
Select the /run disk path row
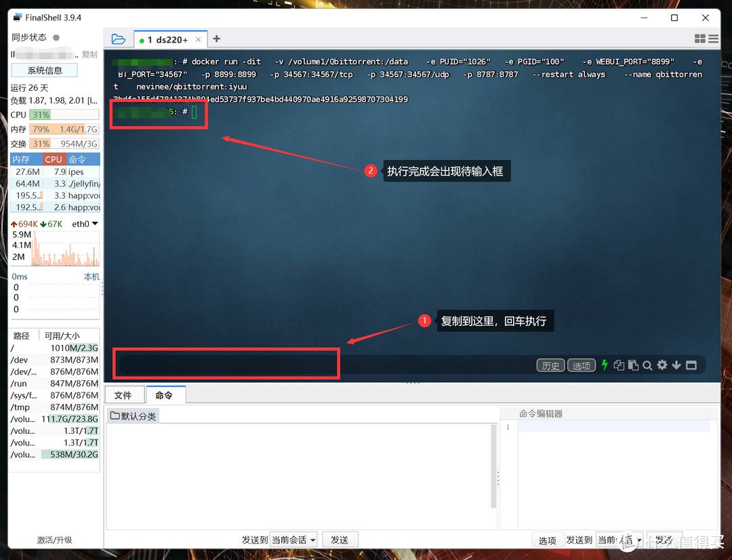pyautogui.click(x=55, y=384)
